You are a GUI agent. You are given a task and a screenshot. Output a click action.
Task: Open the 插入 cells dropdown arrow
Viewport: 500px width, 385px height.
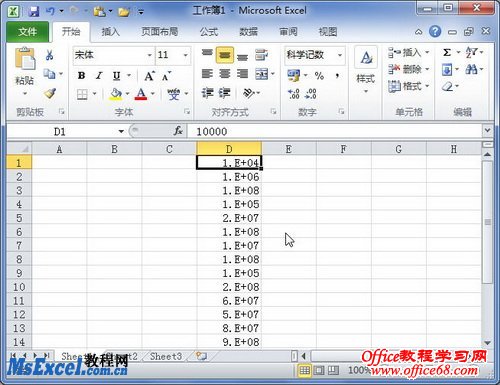point(427,52)
